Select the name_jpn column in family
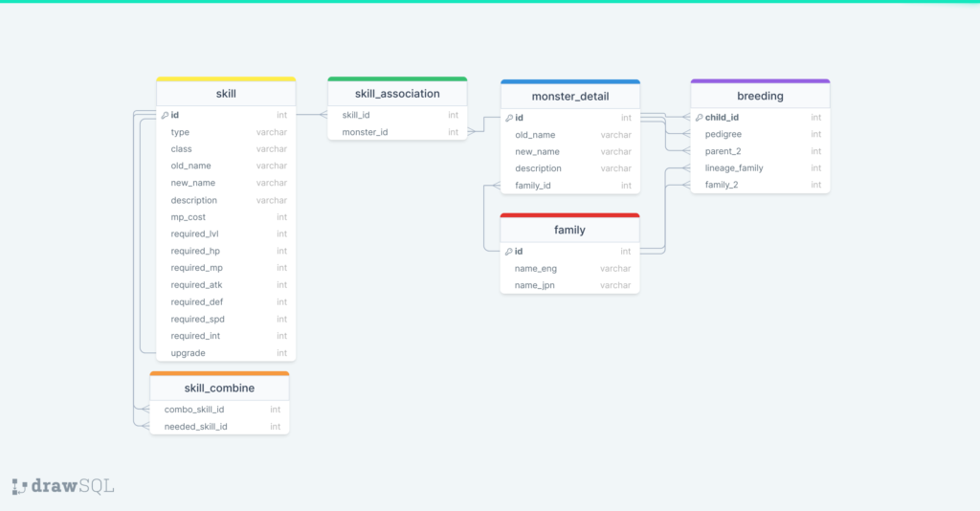980x511 pixels. 569,285
